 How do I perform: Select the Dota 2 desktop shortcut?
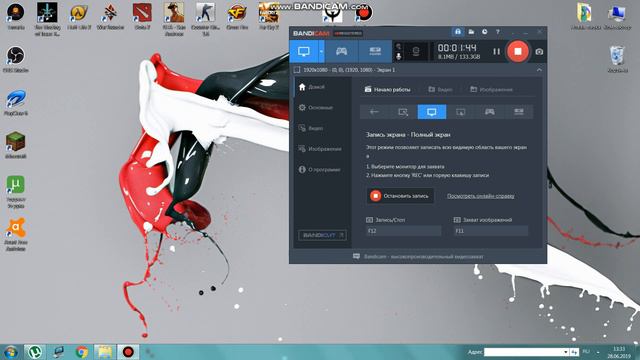pyautogui.click(x=142, y=17)
